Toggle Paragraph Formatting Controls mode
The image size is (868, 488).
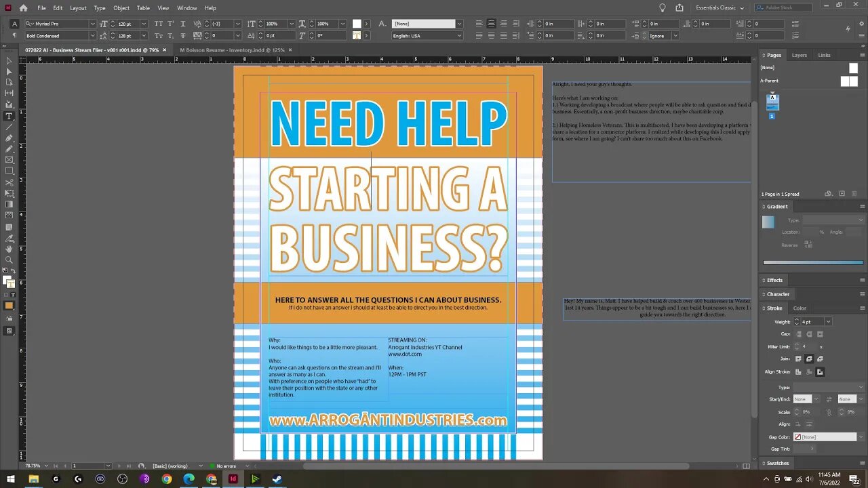coord(15,35)
